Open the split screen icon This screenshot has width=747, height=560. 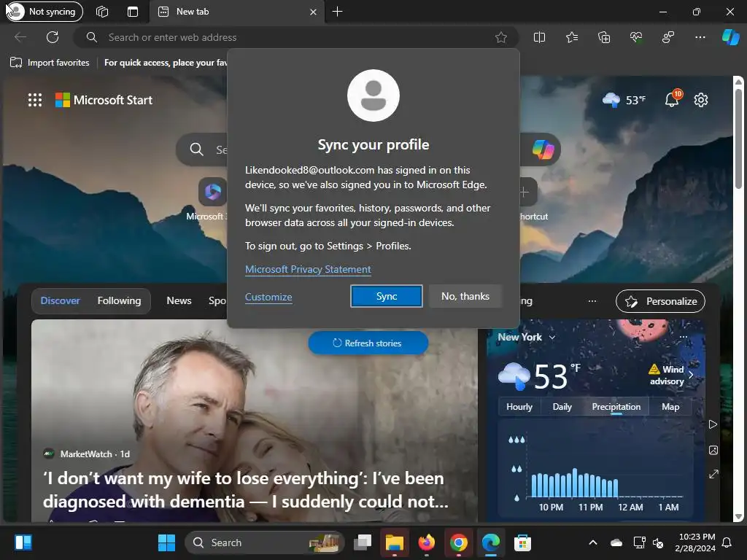click(539, 37)
